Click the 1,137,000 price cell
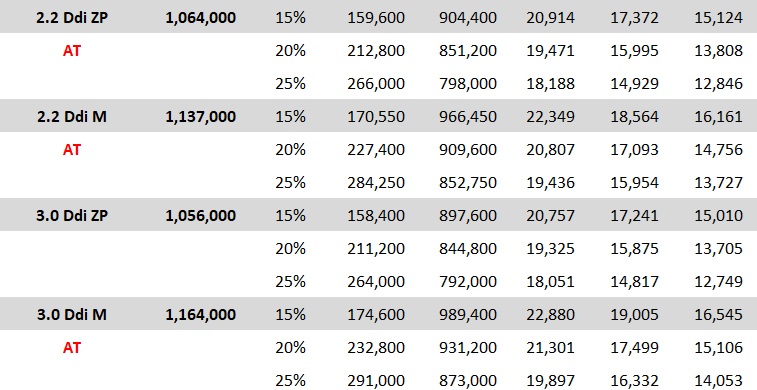The image size is (757, 390). (x=200, y=116)
